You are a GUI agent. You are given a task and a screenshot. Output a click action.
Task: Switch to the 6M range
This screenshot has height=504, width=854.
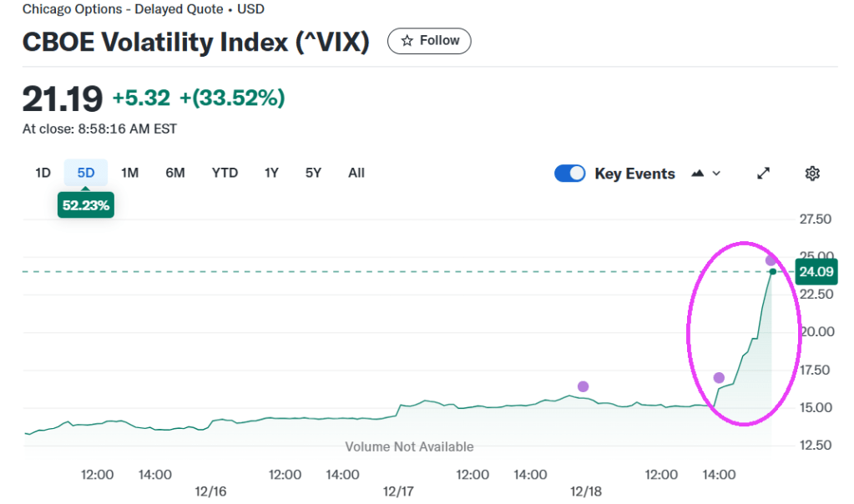pos(175,173)
